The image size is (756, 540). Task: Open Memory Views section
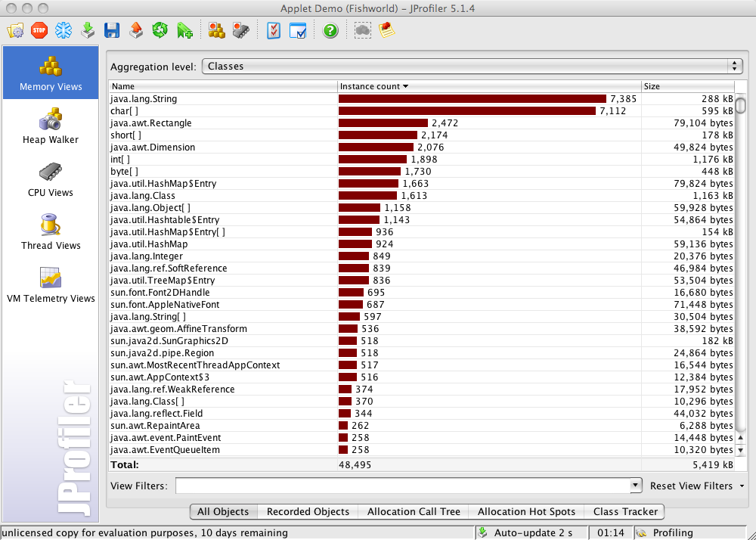tap(51, 73)
